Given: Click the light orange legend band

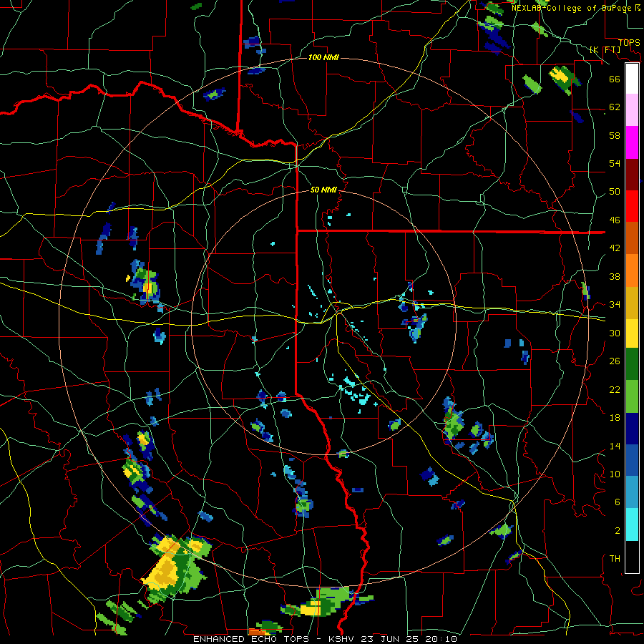Looking at the screenshot, I should [632, 270].
